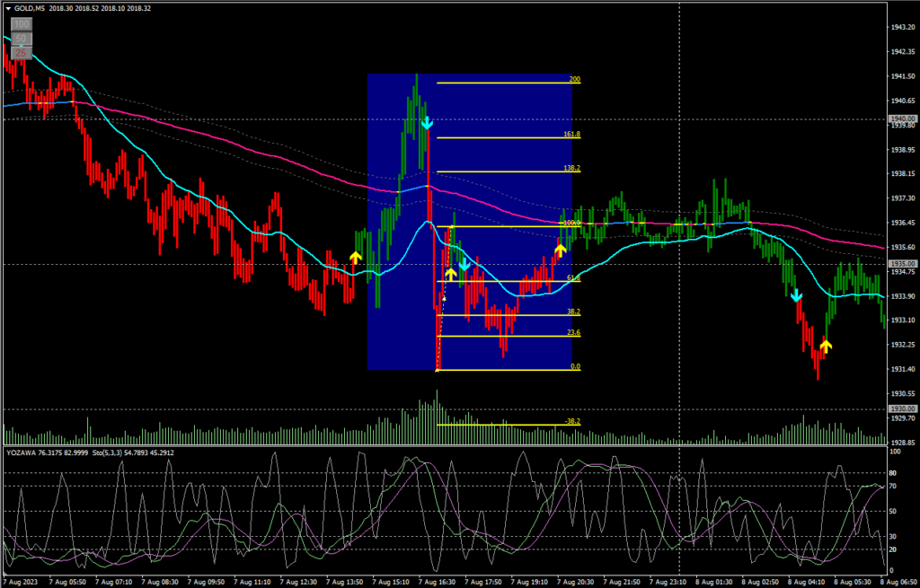Screen dimensions: 920x588
Task: Click the 100 button on the chart
Action: [x=22, y=24]
